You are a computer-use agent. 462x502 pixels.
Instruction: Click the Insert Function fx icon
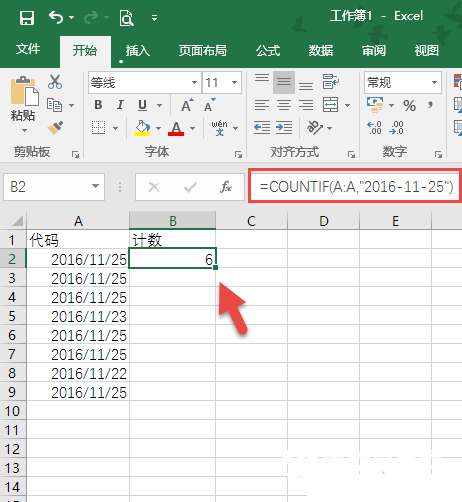[226, 187]
